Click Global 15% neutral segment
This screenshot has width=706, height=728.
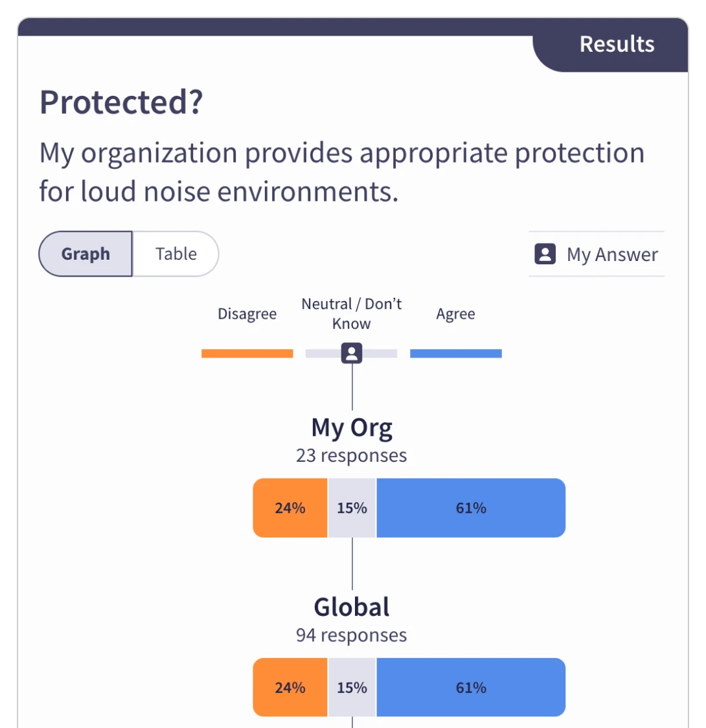[352, 687]
